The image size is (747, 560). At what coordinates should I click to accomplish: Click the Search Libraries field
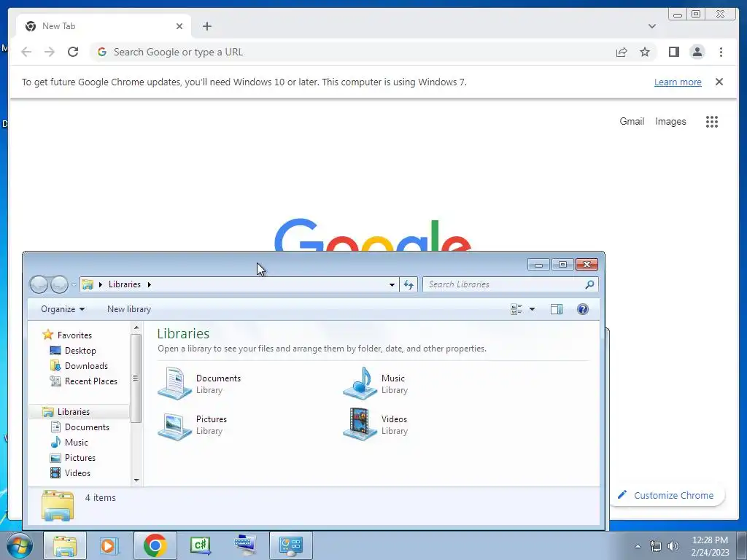click(x=510, y=284)
